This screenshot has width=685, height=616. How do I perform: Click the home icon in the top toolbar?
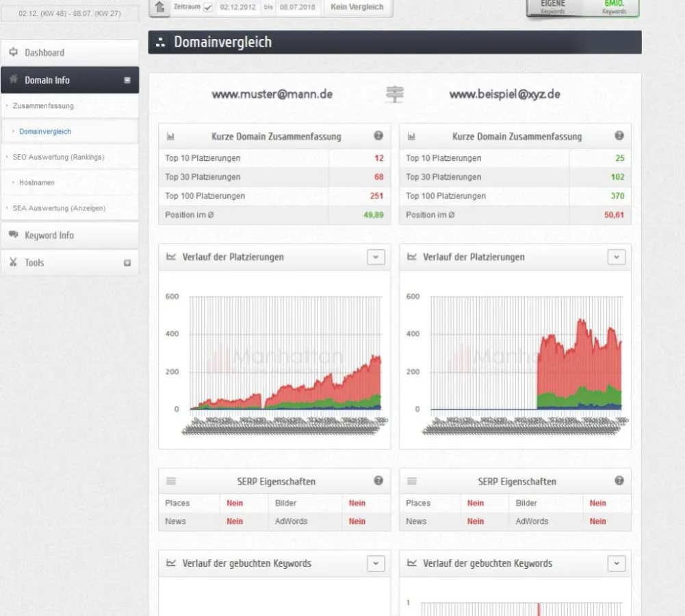(x=159, y=8)
